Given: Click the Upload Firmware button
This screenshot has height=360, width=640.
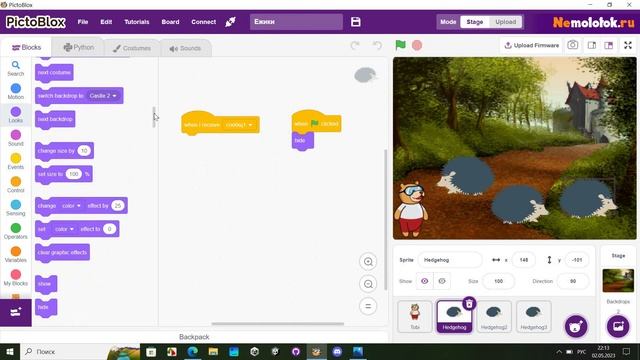Looking at the screenshot, I should click(531, 45).
